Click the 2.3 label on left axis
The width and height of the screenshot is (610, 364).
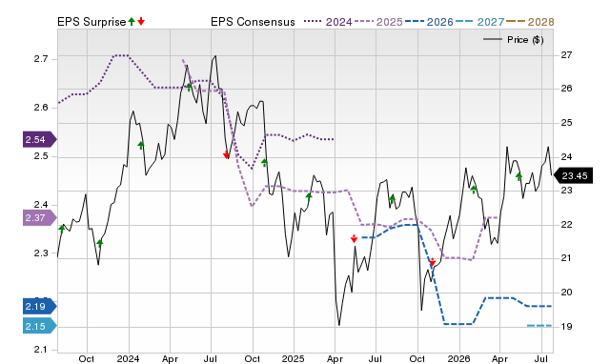pos(40,253)
